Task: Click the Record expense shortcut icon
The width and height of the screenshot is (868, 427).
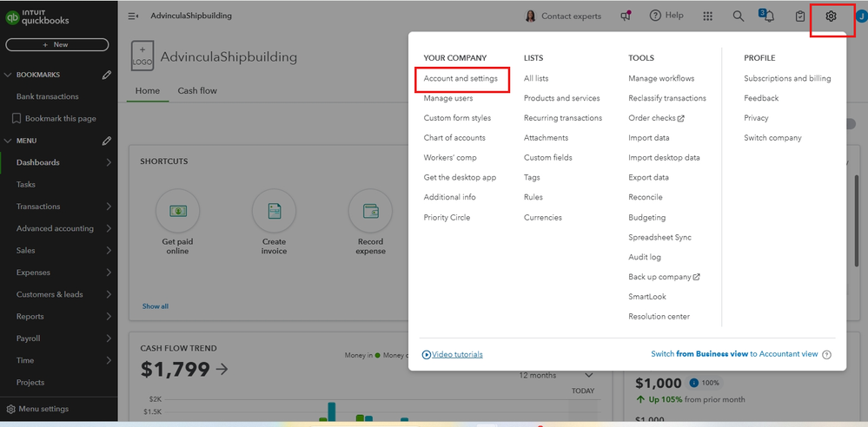Action: 370,211
